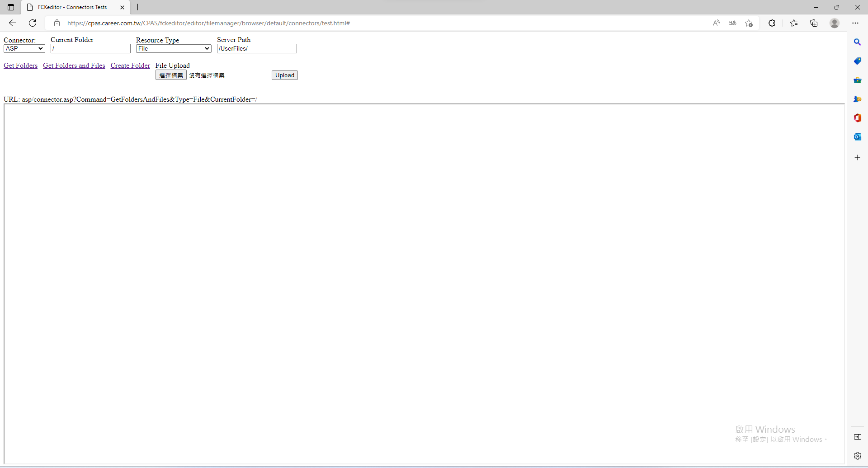Add a sidebar app with plus icon
Viewport: 868px width, 468px height.
(x=858, y=158)
